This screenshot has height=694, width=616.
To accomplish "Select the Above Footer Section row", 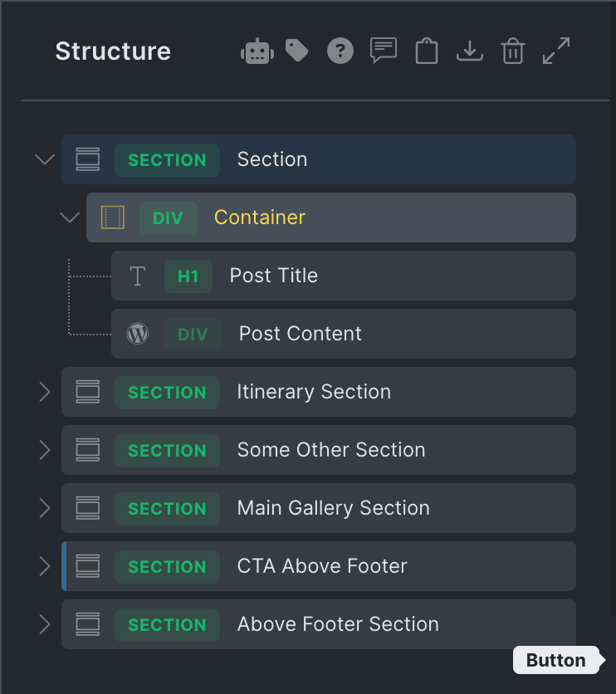I will coord(337,624).
